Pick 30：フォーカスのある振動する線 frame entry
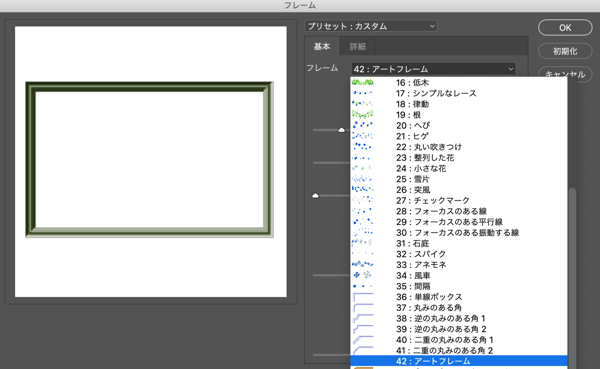 click(x=458, y=233)
